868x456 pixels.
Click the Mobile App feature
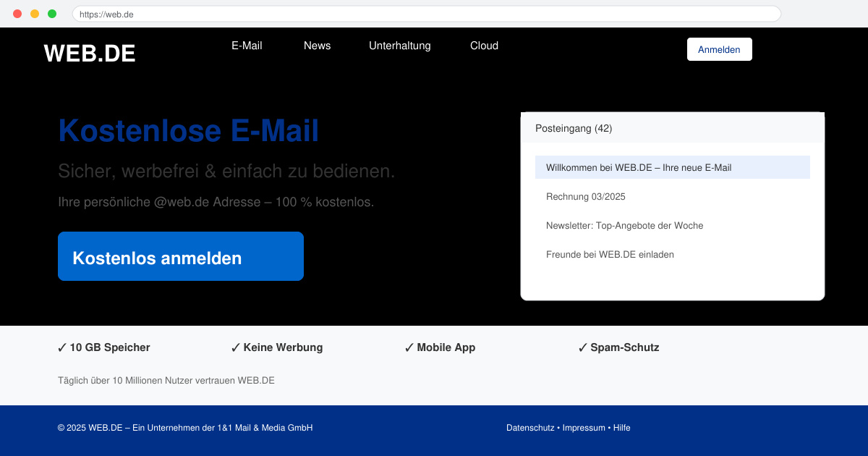click(x=440, y=347)
